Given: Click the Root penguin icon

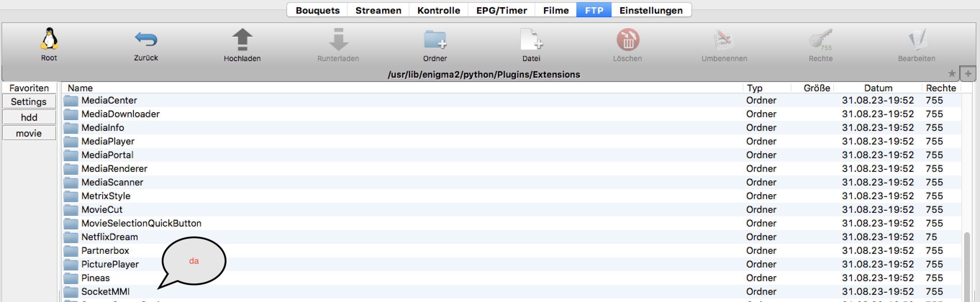Looking at the screenshot, I should [x=49, y=39].
